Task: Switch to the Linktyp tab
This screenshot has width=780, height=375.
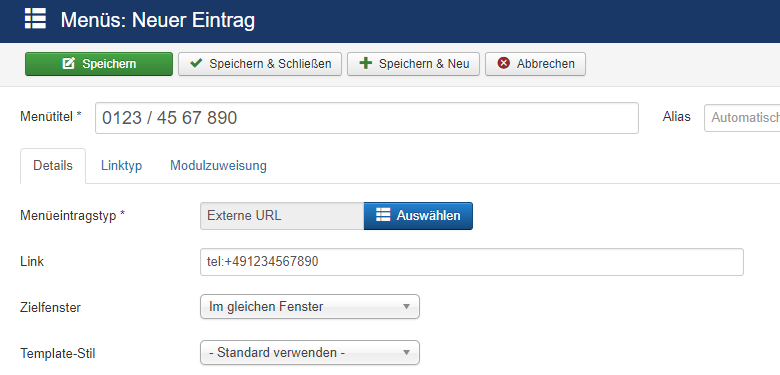Action: pos(121,166)
